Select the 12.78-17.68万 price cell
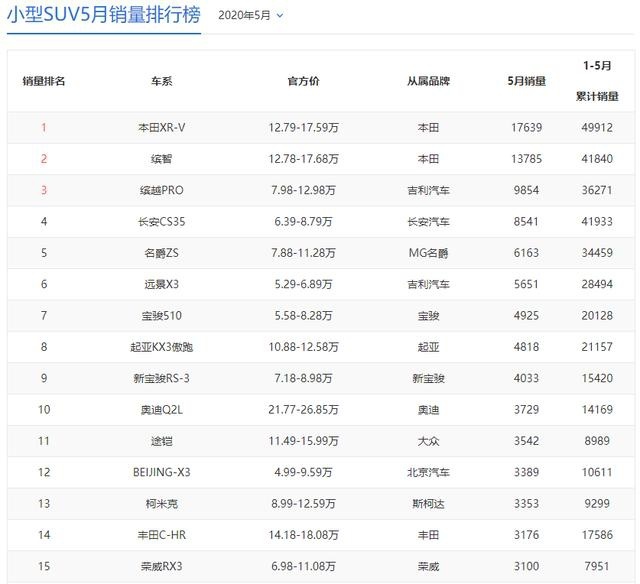This screenshot has width=640, height=584. tap(303, 159)
